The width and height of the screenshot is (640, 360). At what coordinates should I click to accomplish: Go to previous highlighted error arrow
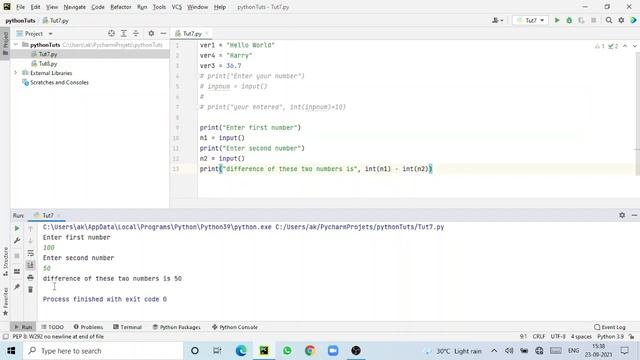625,46
